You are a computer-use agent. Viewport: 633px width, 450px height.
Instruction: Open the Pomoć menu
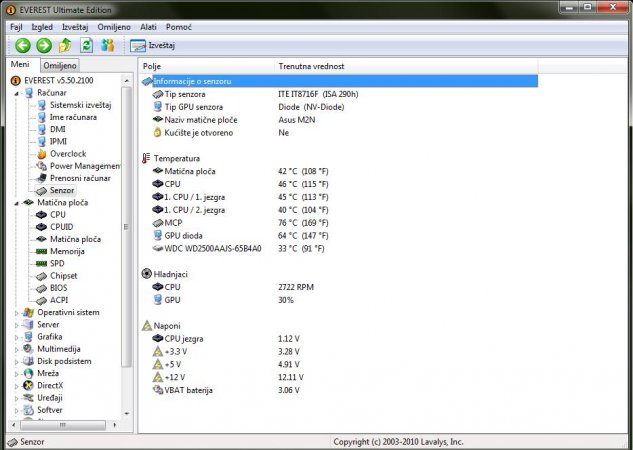pyautogui.click(x=178, y=27)
